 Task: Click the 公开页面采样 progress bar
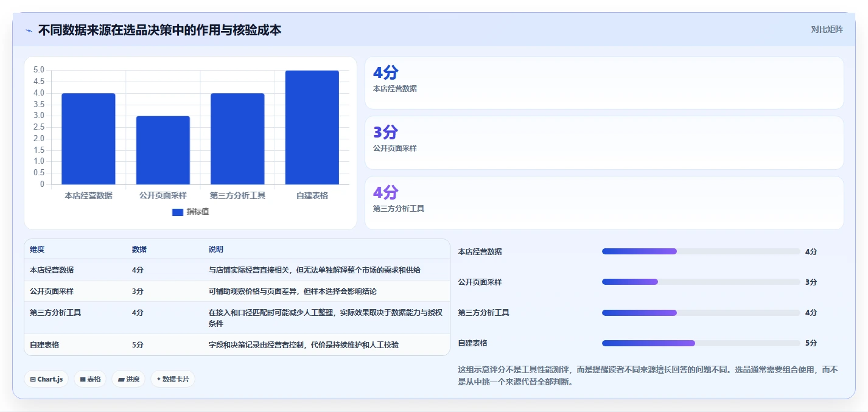(x=701, y=282)
